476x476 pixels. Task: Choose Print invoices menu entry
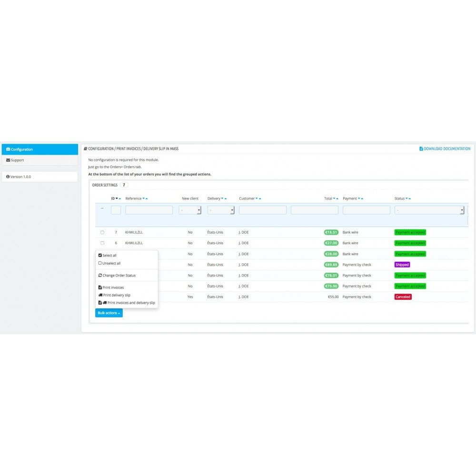111,288
